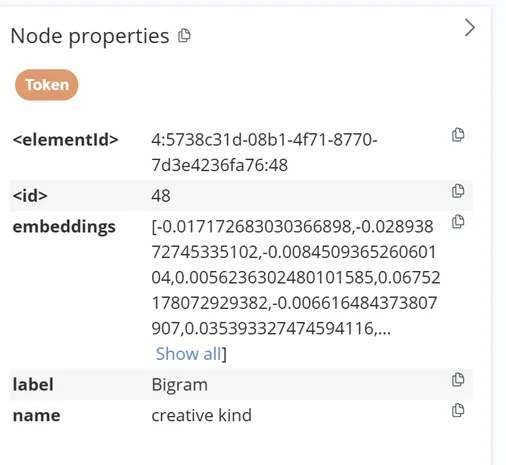Copy the id value 48

pos(458,191)
